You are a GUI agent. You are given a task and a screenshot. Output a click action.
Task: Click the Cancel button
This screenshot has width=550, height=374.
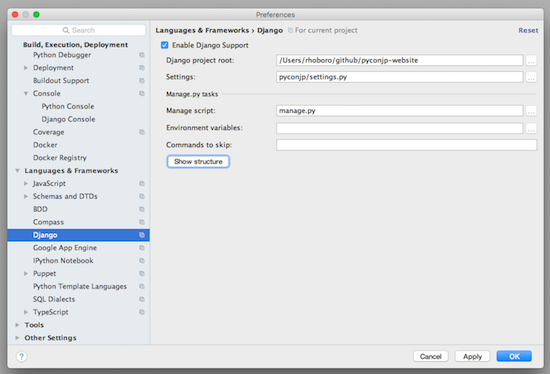point(430,356)
